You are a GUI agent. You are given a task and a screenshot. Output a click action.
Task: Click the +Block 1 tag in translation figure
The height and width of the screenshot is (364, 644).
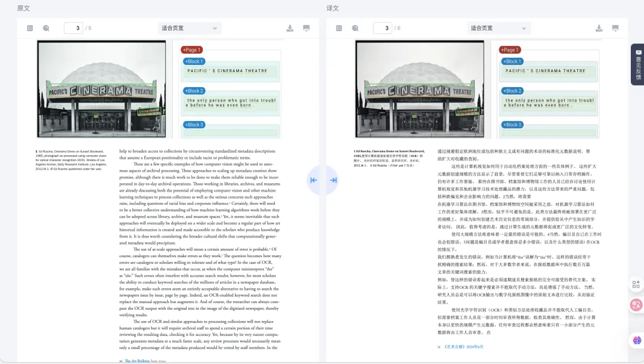[512, 61]
